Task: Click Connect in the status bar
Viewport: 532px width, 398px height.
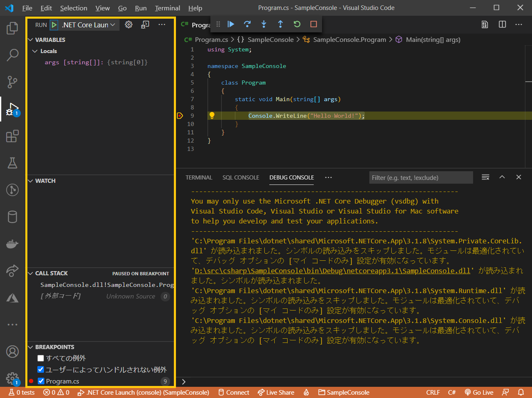Action: pyautogui.click(x=234, y=393)
